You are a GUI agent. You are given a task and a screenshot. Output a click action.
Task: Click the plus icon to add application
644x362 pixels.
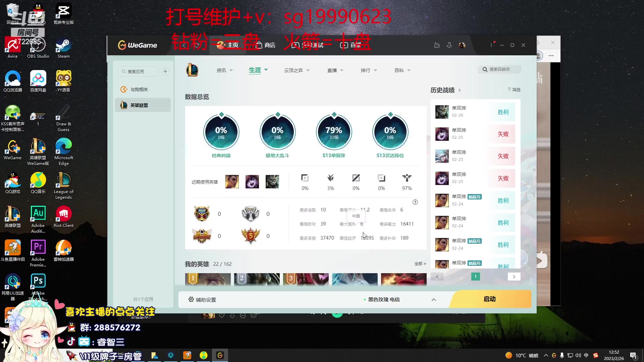[165, 71]
